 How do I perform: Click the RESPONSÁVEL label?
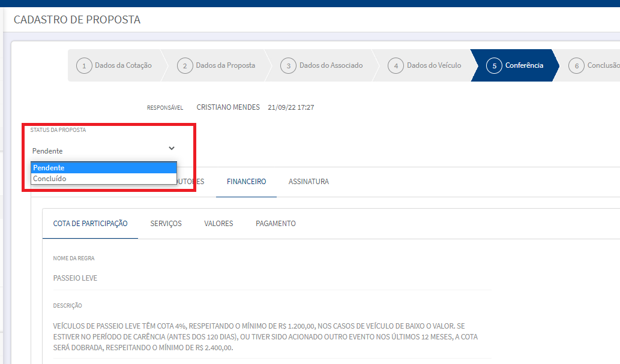coord(165,107)
